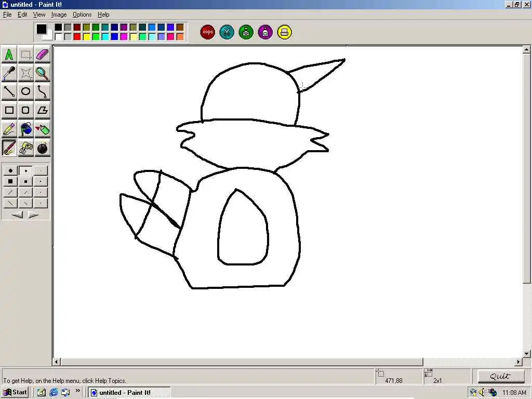This screenshot has width=532, height=399.
Task: Choose the medium round brush tip
Action: (x=25, y=170)
